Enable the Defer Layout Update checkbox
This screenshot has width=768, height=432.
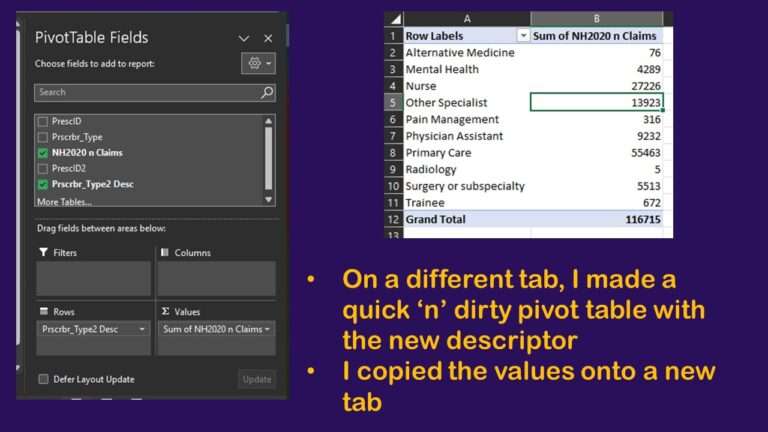pyautogui.click(x=43, y=379)
